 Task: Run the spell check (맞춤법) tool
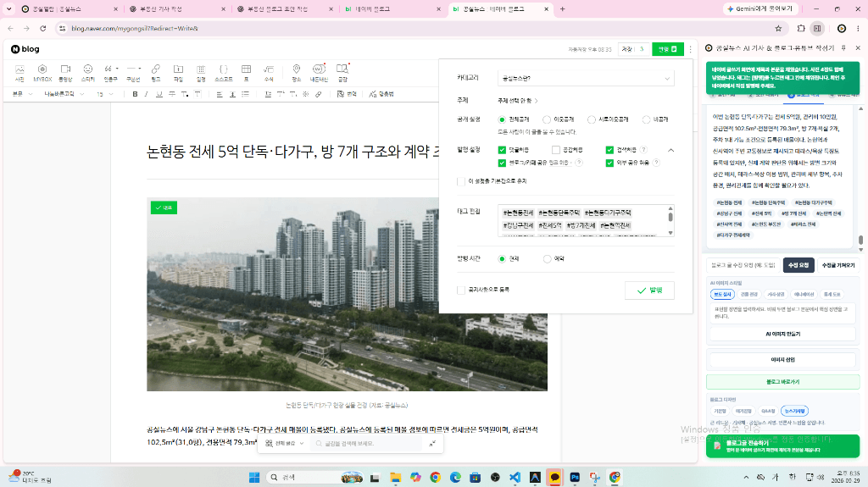tap(381, 94)
